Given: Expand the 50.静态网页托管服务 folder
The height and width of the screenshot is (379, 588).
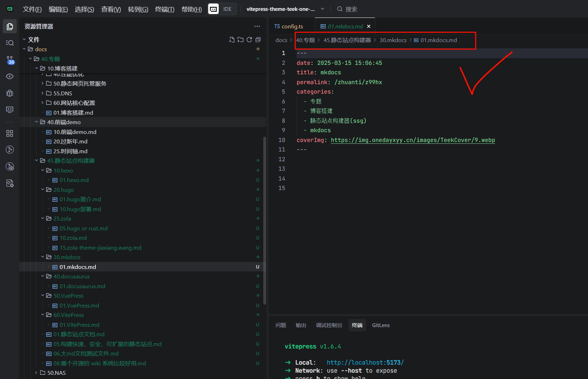Looking at the screenshot, I should click(42, 83).
